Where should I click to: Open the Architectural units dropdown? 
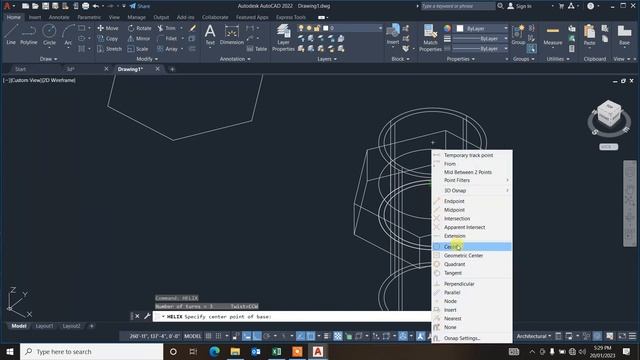click(x=533, y=336)
